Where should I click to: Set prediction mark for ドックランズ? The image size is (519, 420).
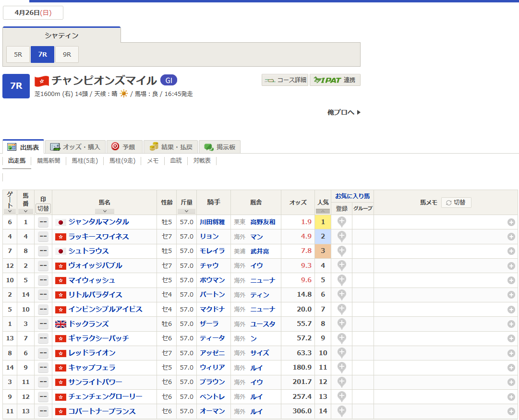click(x=43, y=324)
